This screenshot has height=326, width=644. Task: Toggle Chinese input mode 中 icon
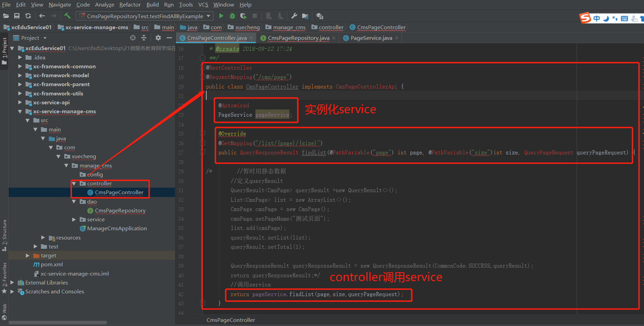(x=597, y=19)
